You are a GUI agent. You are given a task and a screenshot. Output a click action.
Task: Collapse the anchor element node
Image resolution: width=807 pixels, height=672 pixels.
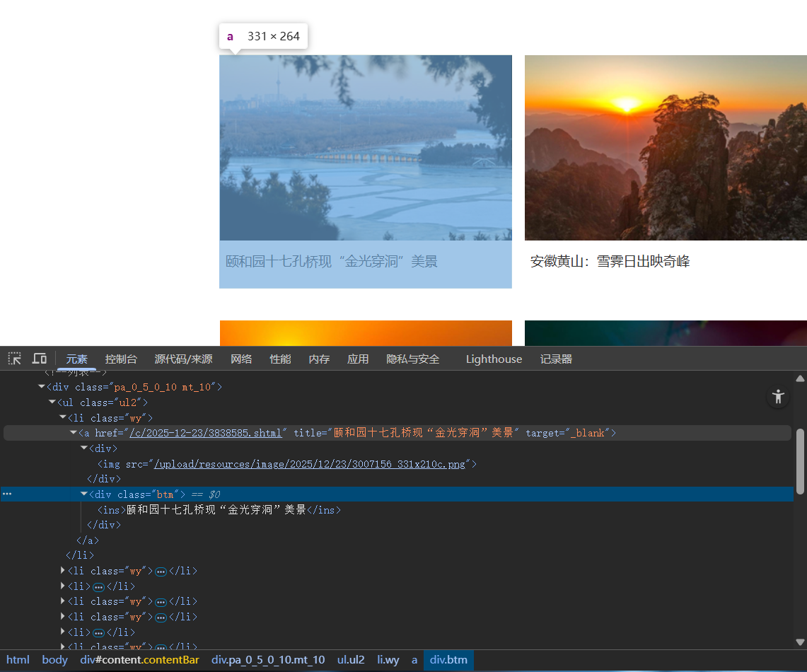click(74, 433)
